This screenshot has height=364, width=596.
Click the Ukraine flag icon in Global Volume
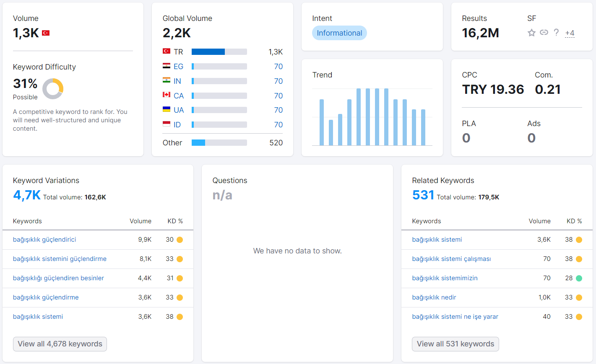click(x=167, y=109)
